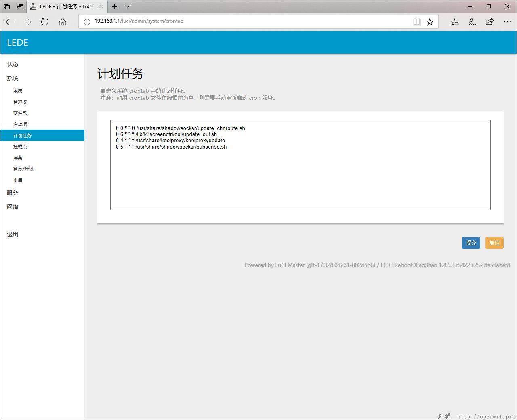The height and width of the screenshot is (420, 517).
Task: Expand the 状态 sidebar section
Action: (x=13, y=64)
